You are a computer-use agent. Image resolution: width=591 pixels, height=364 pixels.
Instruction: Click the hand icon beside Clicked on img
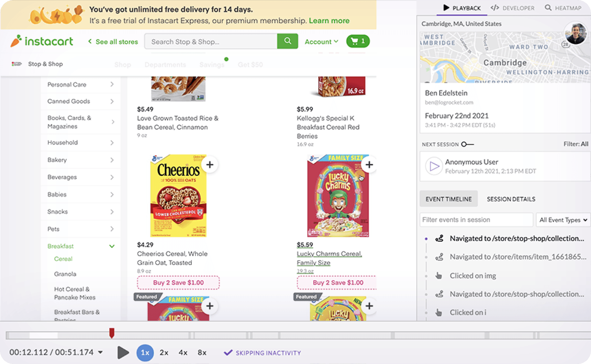click(438, 275)
